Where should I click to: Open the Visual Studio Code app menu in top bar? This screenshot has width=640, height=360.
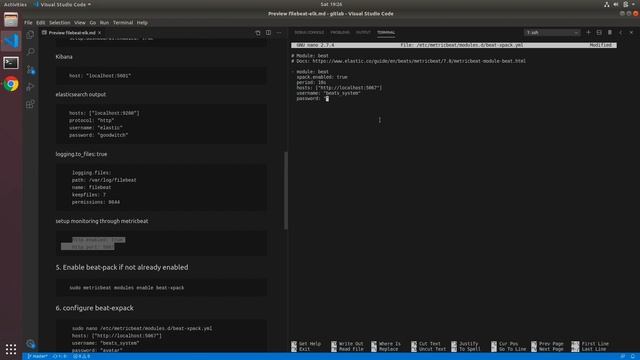(x=62, y=4)
